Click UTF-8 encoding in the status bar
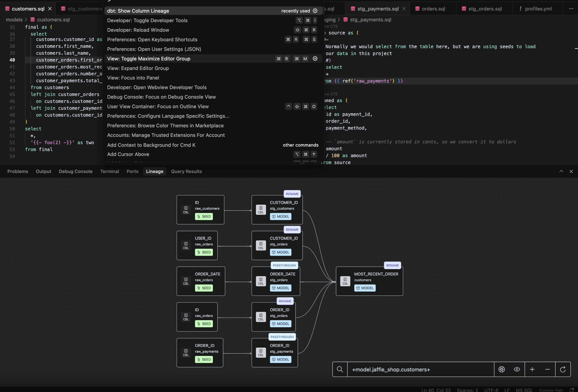Screen dimensions: 578x392 click(491, 390)
